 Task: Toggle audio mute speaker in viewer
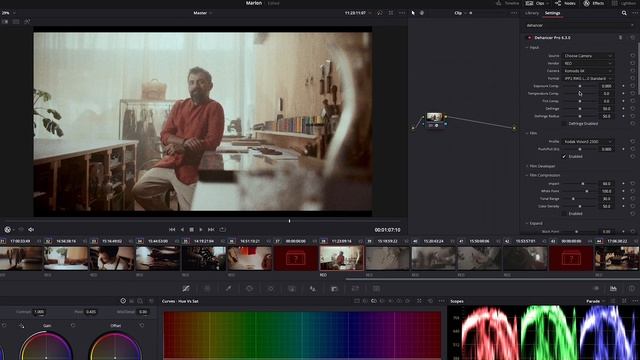[31, 230]
